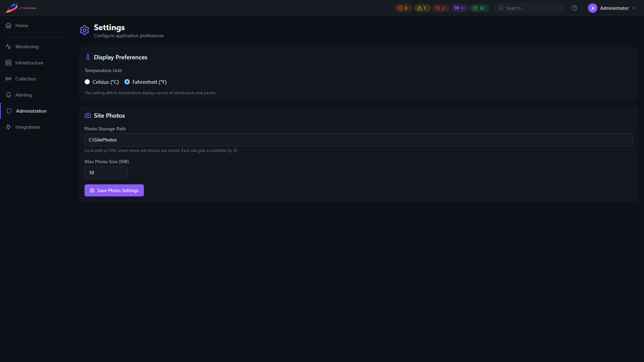Click the top Search box
This screenshot has height=362, width=644.
coord(529,8)
